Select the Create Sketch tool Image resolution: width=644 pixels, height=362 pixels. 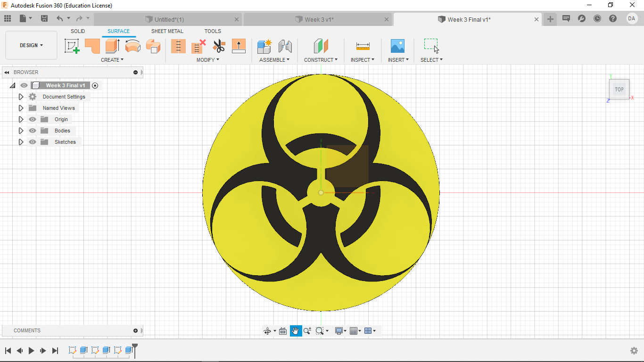(x=72, y=46)
